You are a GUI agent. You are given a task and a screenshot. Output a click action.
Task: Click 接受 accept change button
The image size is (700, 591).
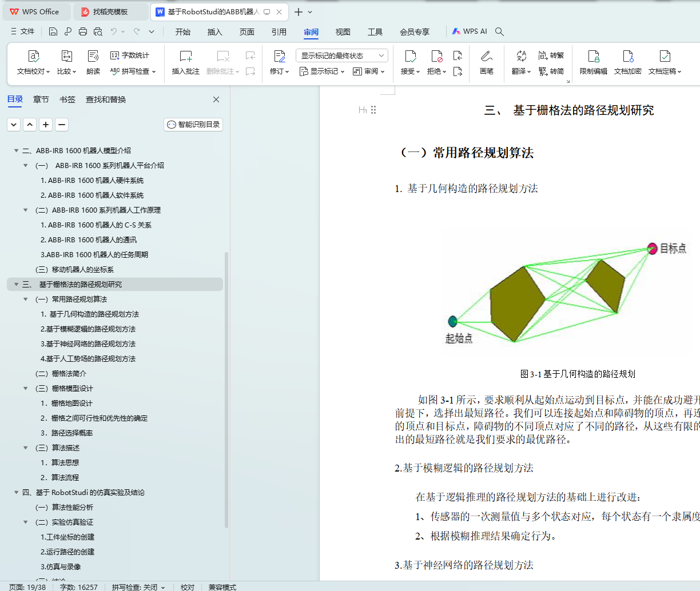[x=411, y=63]
